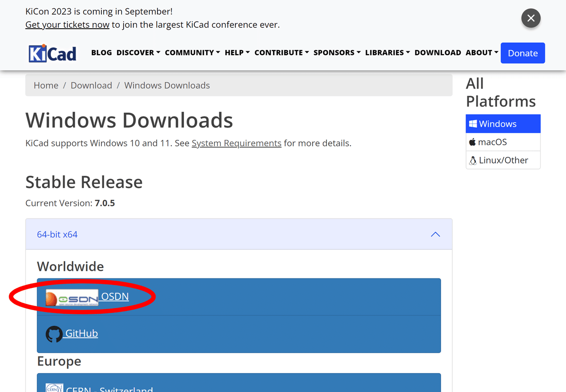Image resolution: width=566 pixels, height=392 pixels.
Task: Select Windows platform tab
Action: click(x=503, y=124)
